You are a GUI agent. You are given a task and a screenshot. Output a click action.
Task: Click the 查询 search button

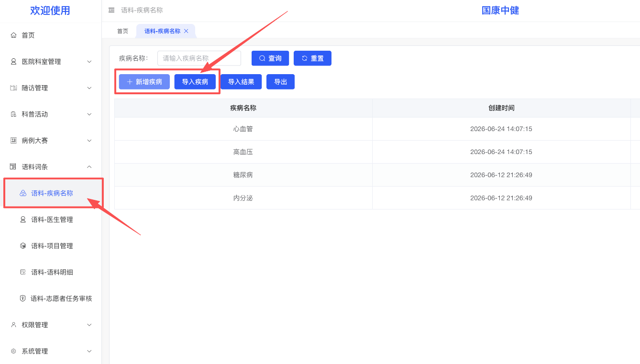[270, 58]
